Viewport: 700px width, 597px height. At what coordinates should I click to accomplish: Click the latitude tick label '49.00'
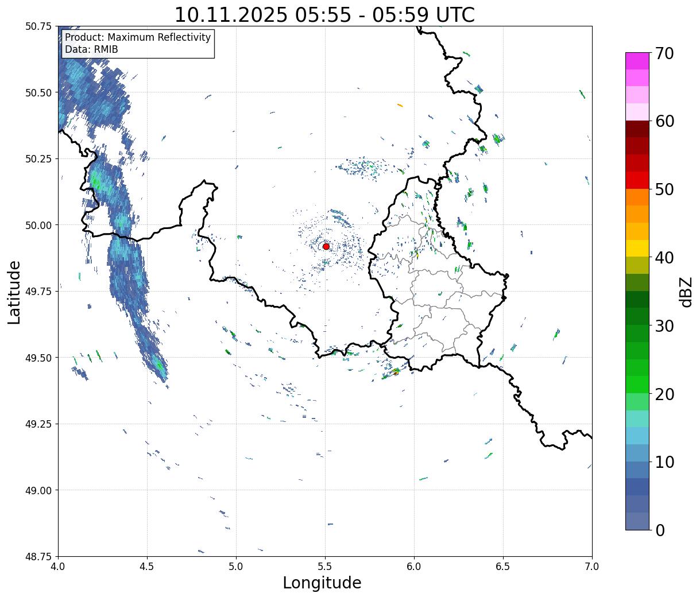[x=38, y=490]
